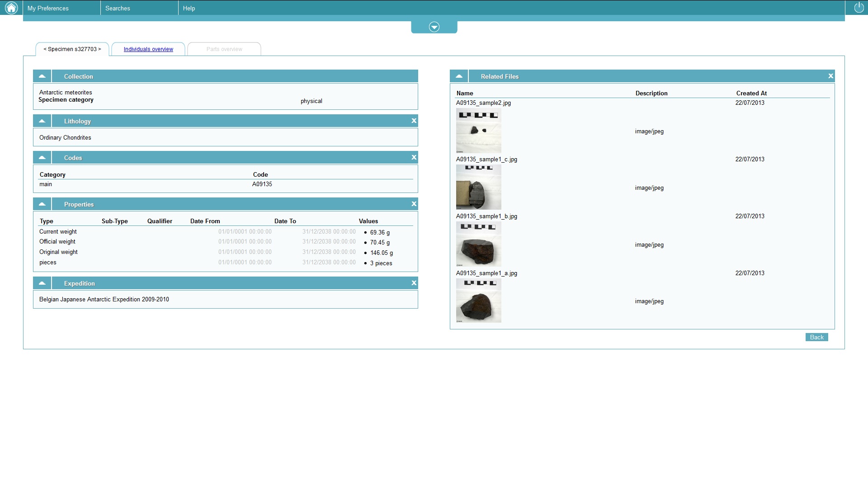Switch to the Individuals overview tab

148,49
